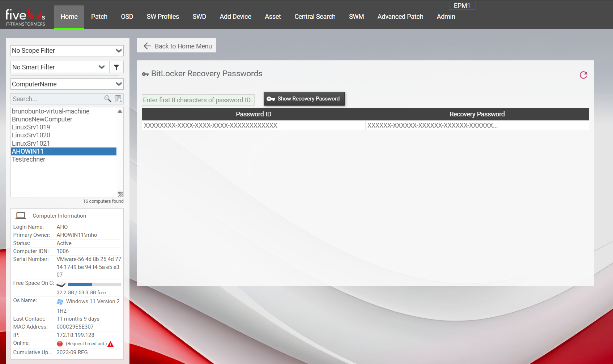
Task: Select BrunosNewComputer in computer list
Action: pyautogui.click(x=64, y=119)
